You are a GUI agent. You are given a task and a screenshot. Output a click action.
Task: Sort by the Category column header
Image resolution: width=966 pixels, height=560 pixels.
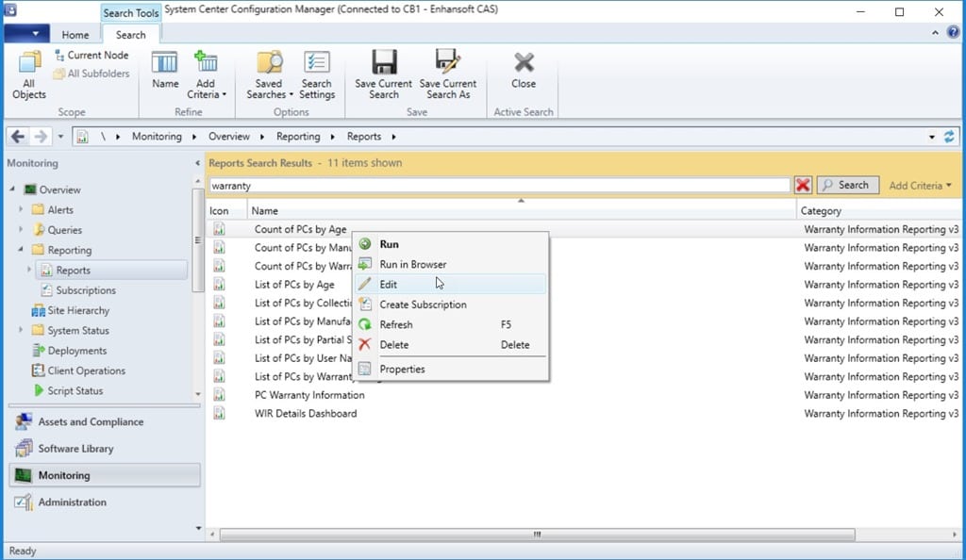(879, 210)
